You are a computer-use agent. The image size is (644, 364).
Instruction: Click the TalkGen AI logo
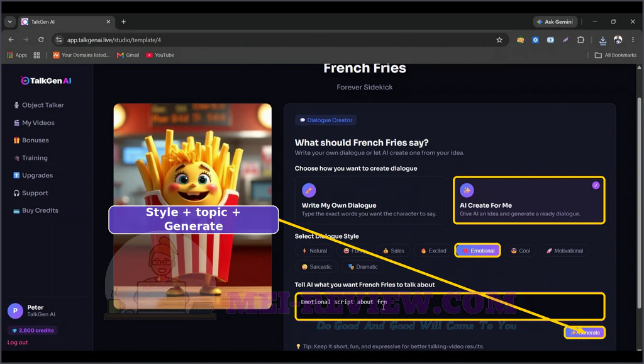(46, 81)
